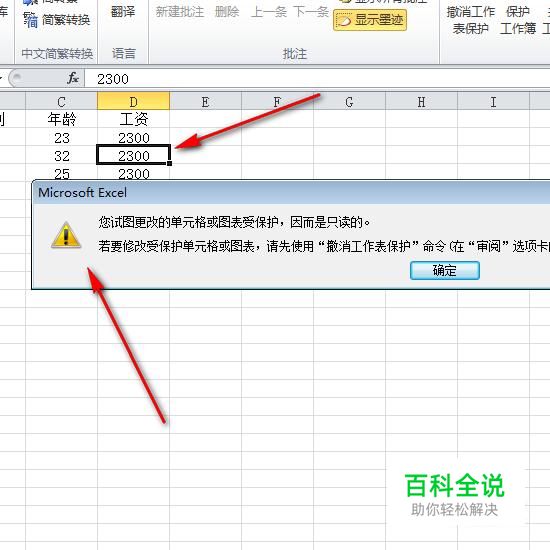Click the warning icon in the dialog
Image resolution: width=550 pixels, height=550 pixels.
coord(66,235)
